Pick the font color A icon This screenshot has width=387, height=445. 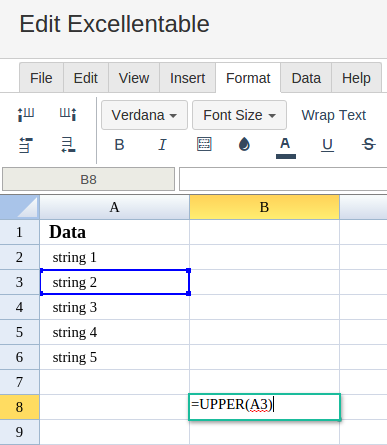pos(286,147)
